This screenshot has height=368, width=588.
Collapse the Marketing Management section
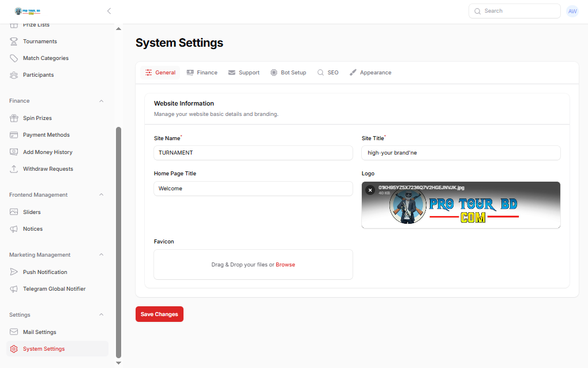tap(102, 255)
